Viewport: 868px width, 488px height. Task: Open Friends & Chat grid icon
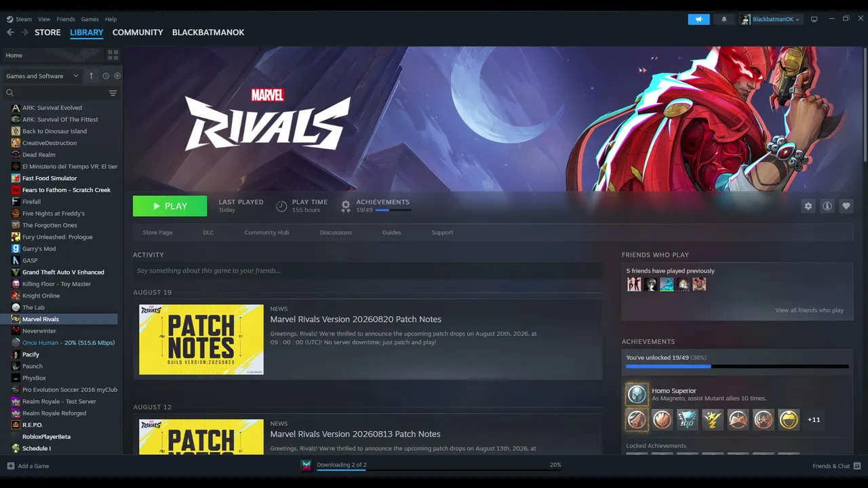[857, 466]
